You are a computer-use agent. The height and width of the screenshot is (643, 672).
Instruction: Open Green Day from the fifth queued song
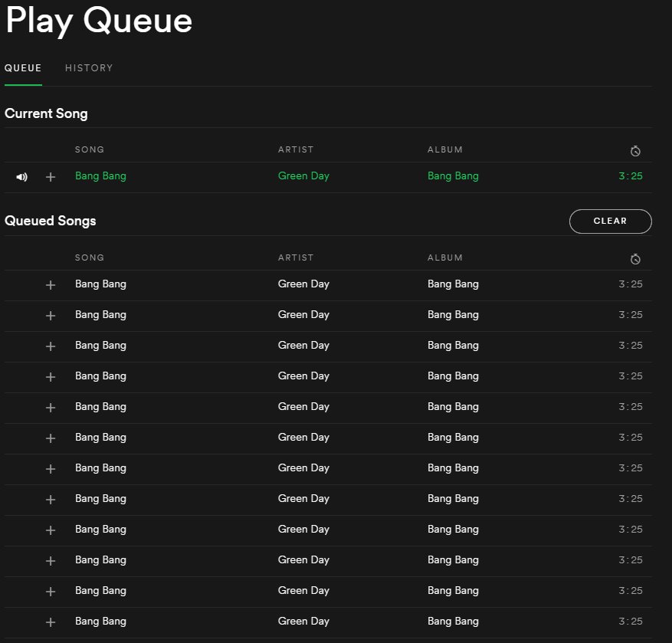click(303, 407)
